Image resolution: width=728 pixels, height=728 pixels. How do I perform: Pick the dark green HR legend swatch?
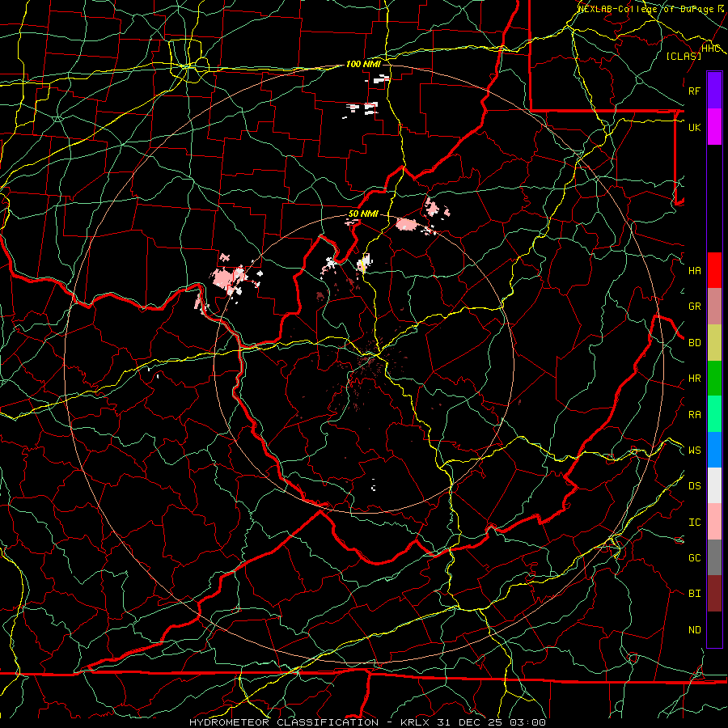point(714,378)
